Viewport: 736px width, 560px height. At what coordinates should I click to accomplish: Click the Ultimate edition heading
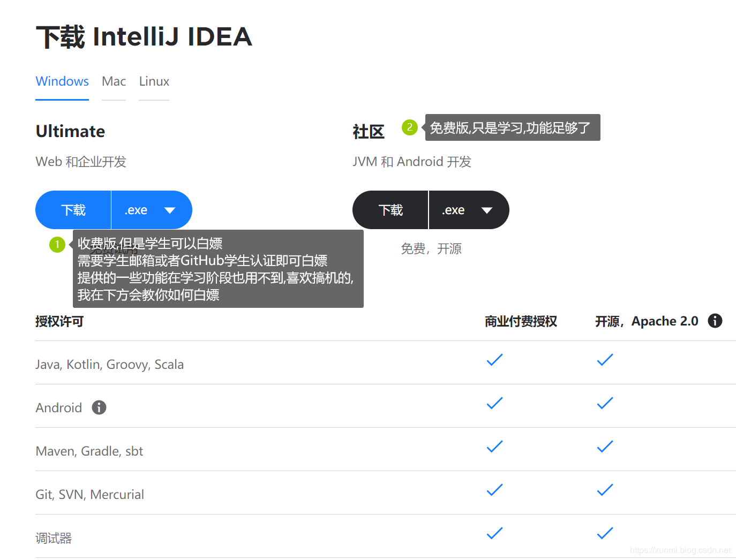tap(70, 131)
